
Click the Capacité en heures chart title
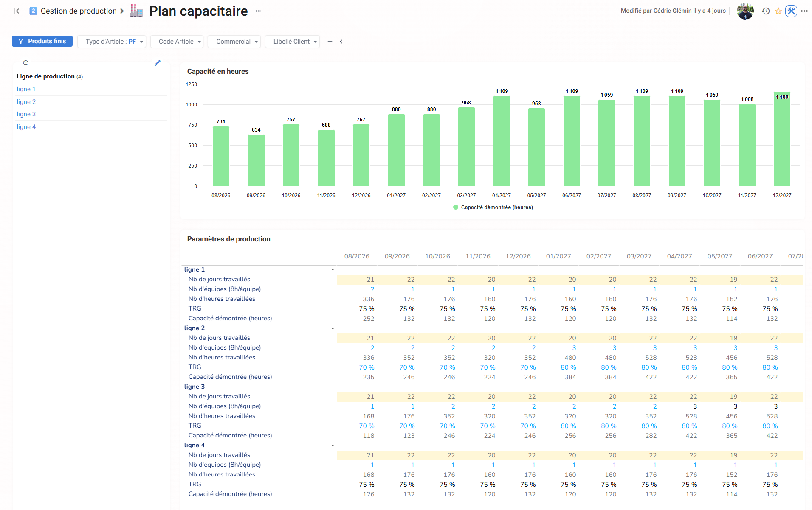point(218,71)
